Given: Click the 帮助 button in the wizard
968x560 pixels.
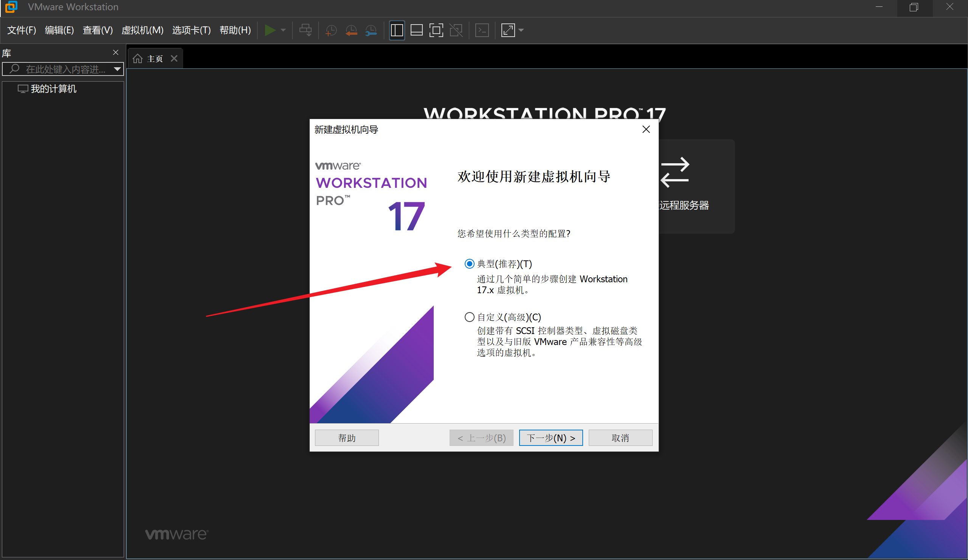Looking at the screenshot, I should (x=346, y=438).
